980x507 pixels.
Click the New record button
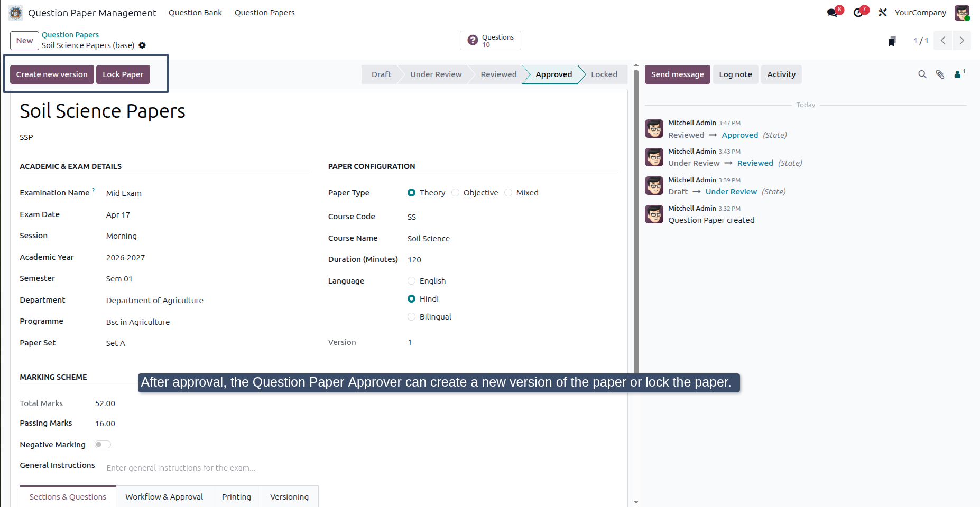click(x=24, y=41)
